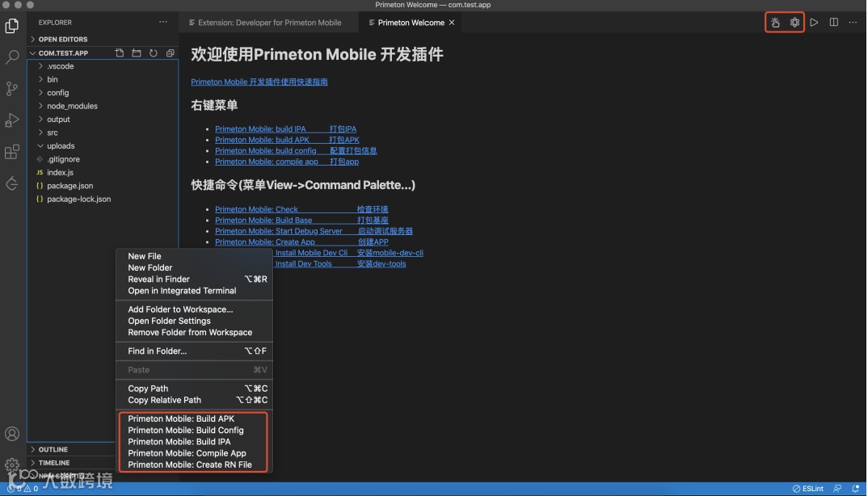868x496 pixels.
Task: Click the run play icon in editor toolbar
Action: tap(814, 23)
